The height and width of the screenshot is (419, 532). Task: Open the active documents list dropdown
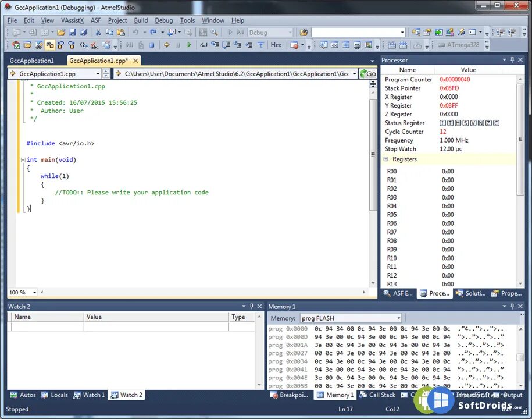(372, 61)
